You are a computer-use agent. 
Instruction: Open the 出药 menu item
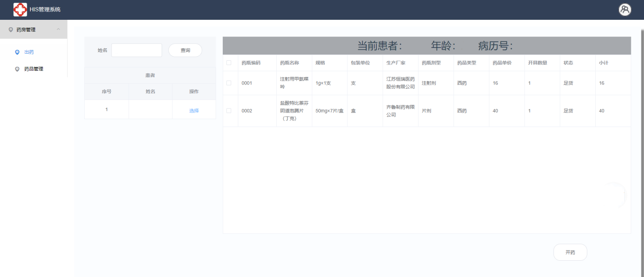point(29,52)
